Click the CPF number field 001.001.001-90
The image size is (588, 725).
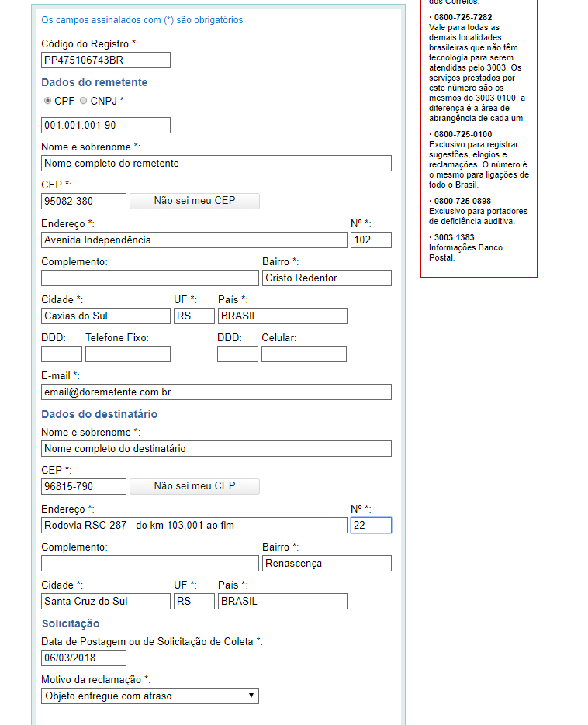(x=105, y=126)
